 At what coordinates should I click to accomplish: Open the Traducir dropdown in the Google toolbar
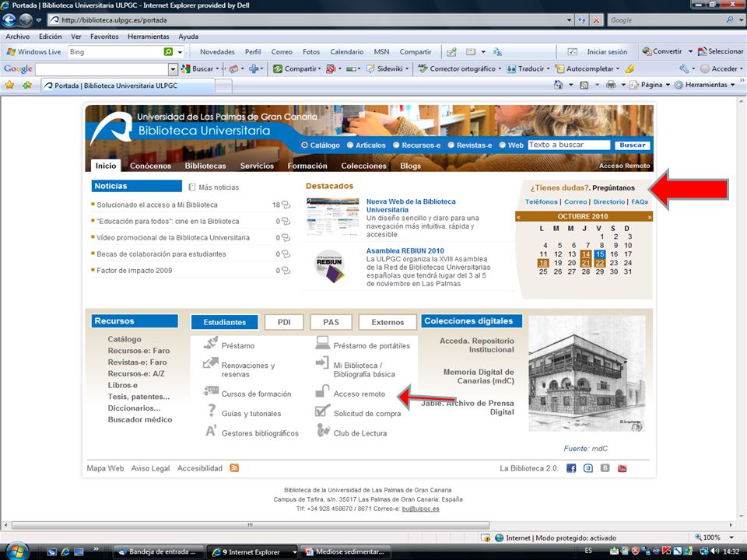pyautogui.click(x=549, y=68)
